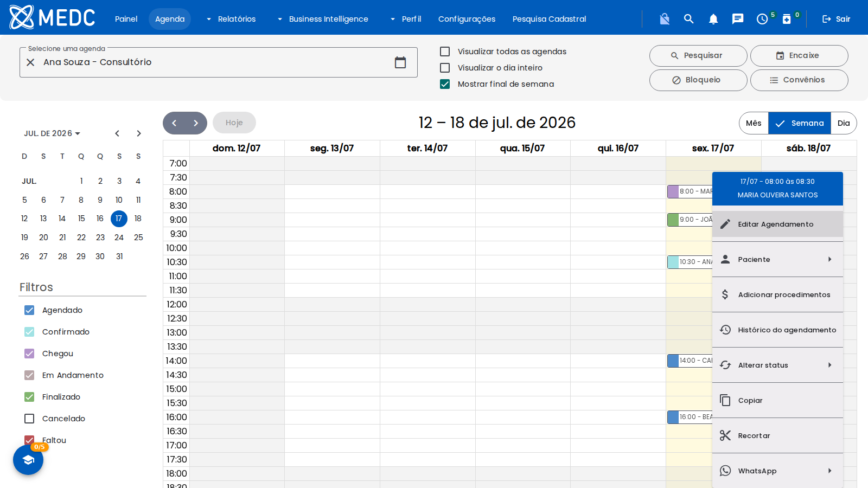Switch to Dia view tab

pos(844,123)
